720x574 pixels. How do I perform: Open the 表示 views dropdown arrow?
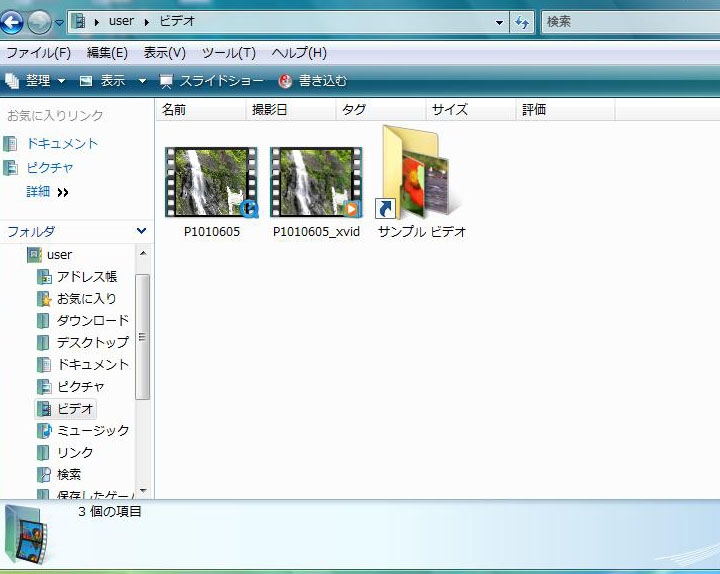pos(142,81)
